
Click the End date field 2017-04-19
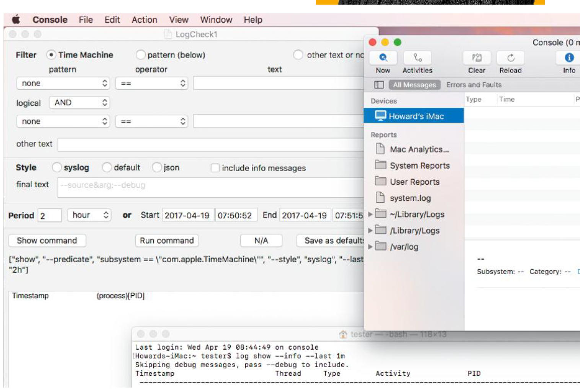(305, 215)
